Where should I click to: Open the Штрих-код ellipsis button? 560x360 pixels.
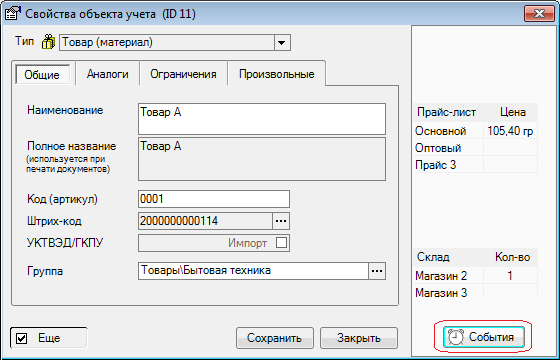tap(281, 221)
